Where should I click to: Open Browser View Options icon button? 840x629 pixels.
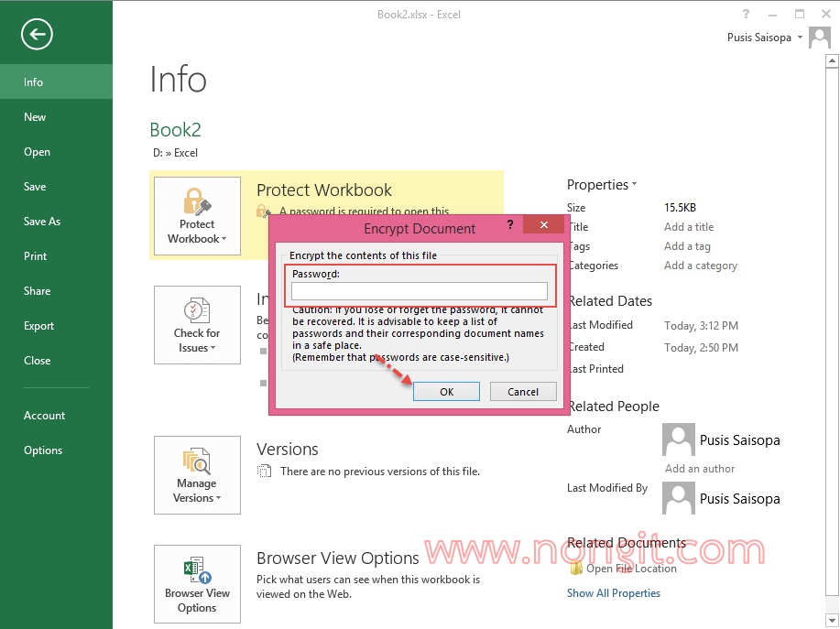pos(197,585)
